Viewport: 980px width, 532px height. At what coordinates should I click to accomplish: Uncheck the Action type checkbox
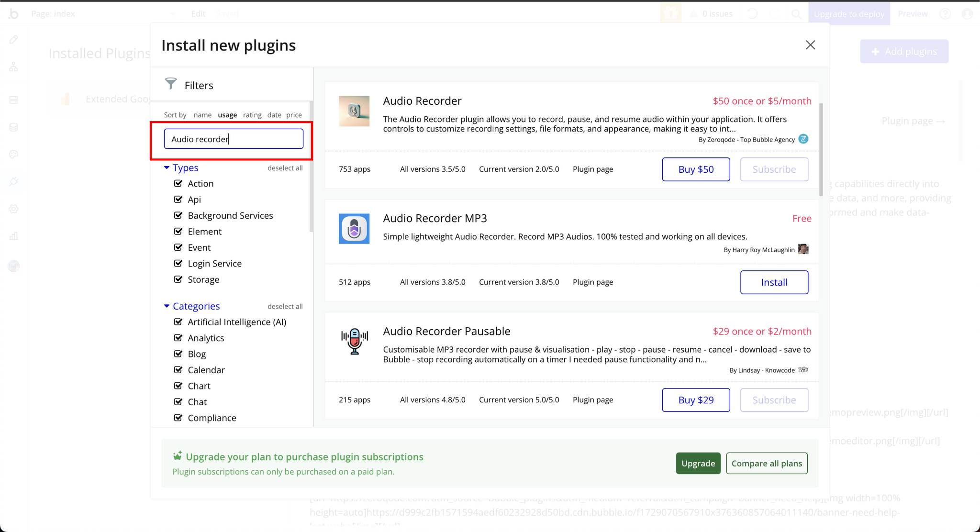click(x=178, y=183)
